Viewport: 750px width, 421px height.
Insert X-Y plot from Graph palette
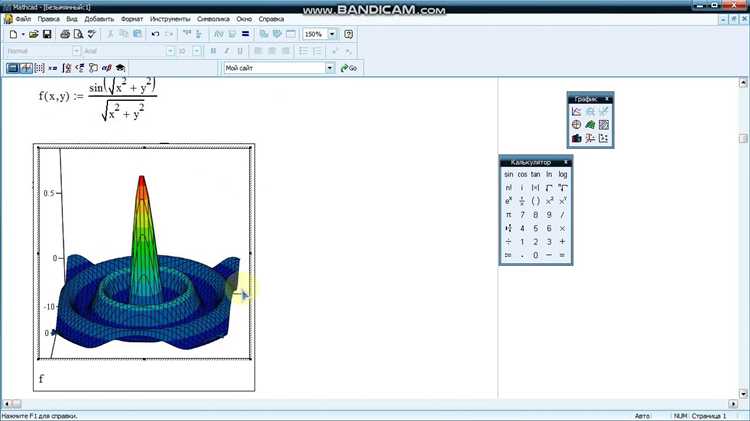point(576,111)
